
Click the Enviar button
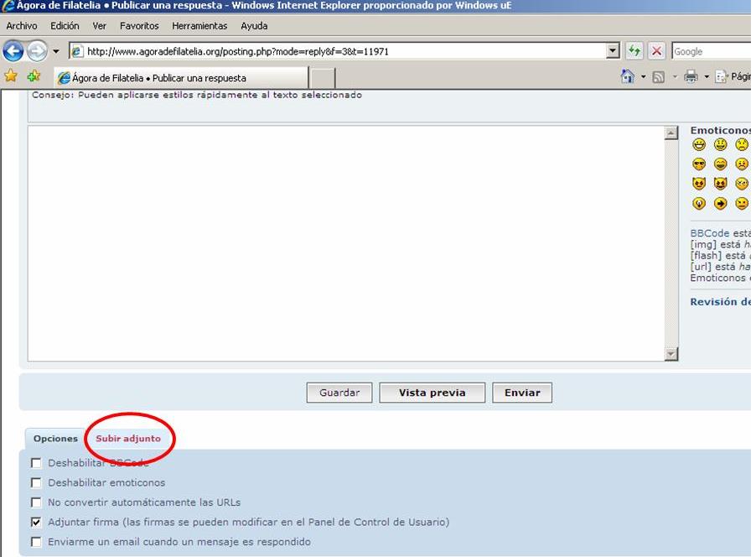pos(522,393)
